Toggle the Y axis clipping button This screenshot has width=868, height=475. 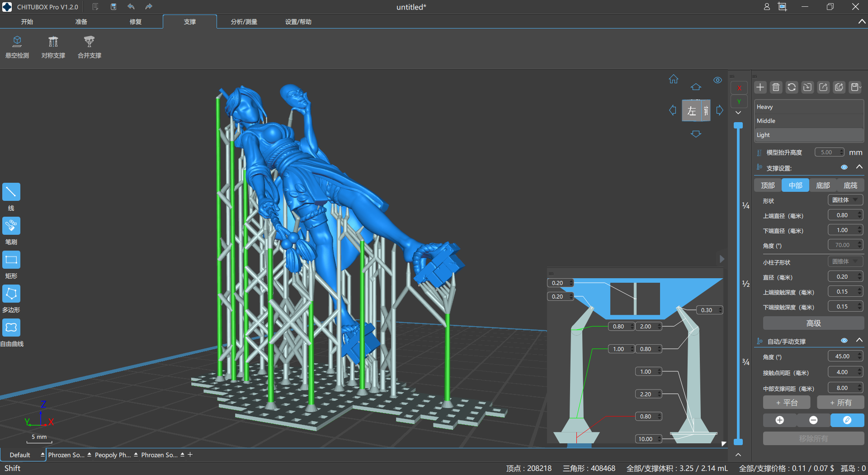click(x=739, y=102)
